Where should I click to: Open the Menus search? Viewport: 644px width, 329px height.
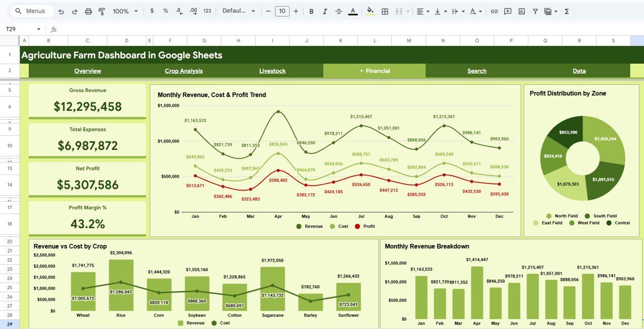[31, 11]
